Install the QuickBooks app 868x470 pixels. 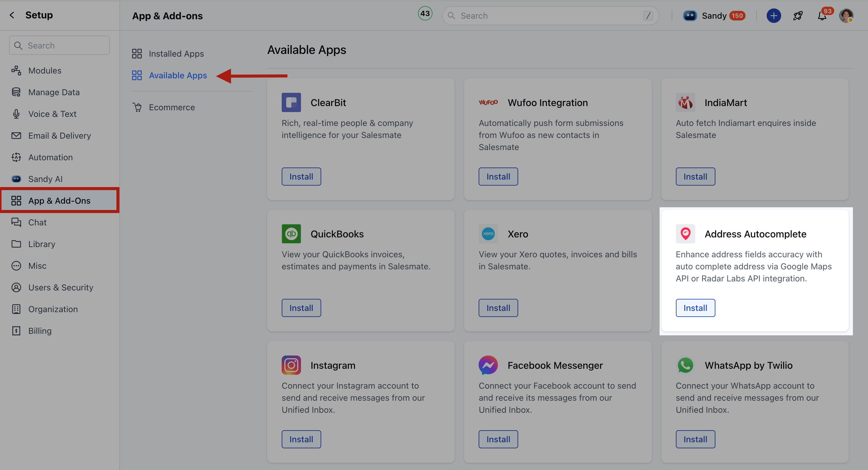(x=301, y=308)
